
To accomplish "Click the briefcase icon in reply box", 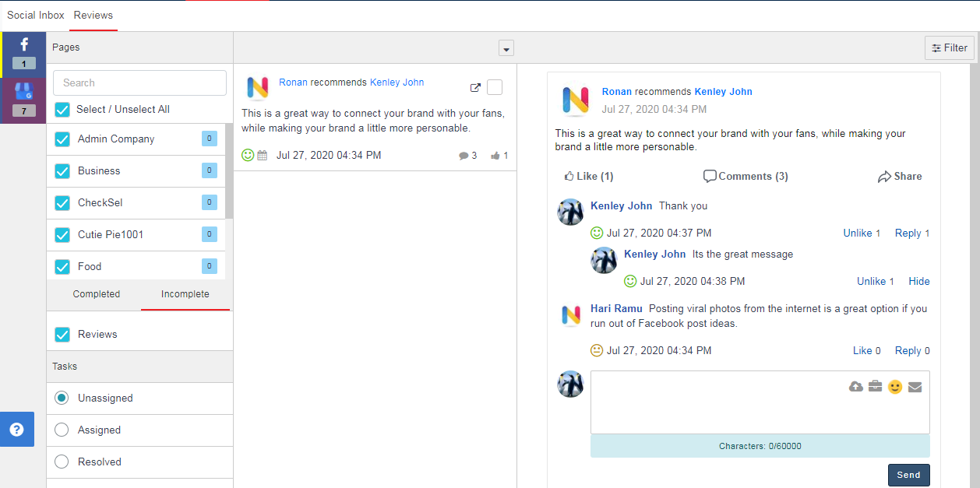I will click(x=875, y=387).
